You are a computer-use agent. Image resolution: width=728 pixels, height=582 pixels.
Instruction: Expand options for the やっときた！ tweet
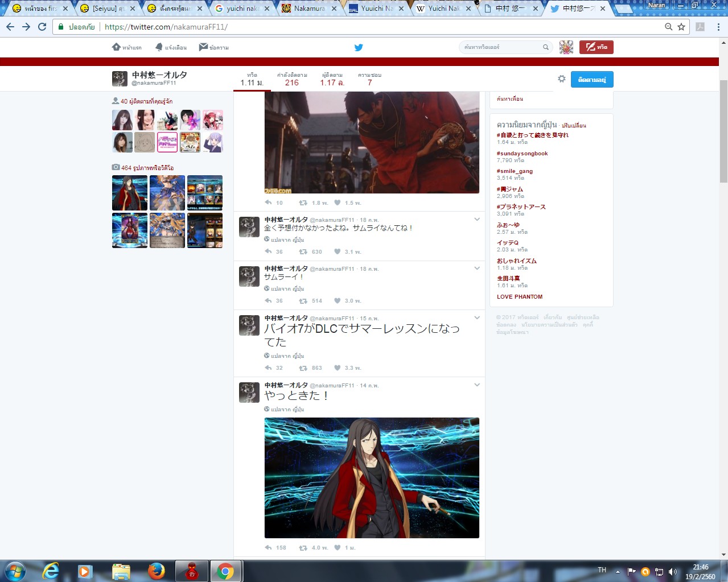(477, 385)
